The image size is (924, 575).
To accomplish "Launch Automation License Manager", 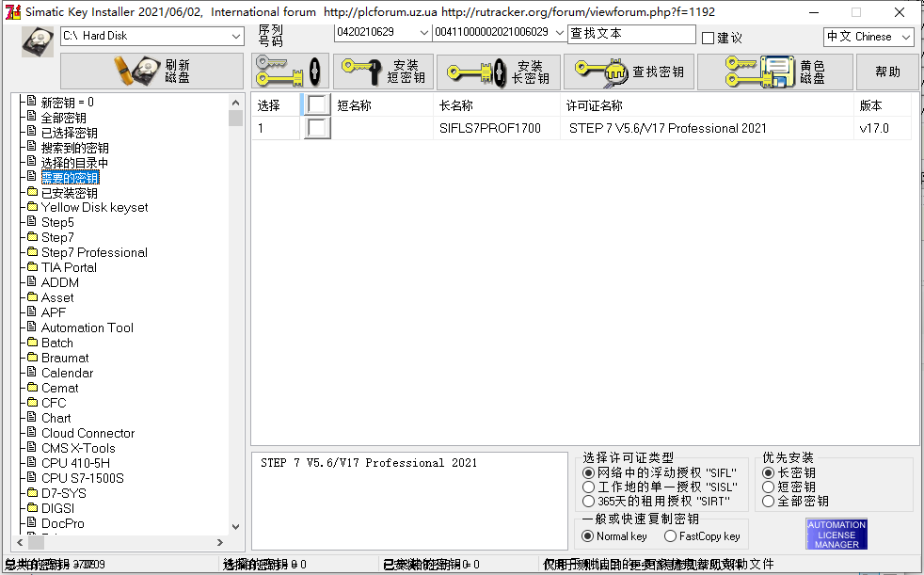I will (836, 535).
